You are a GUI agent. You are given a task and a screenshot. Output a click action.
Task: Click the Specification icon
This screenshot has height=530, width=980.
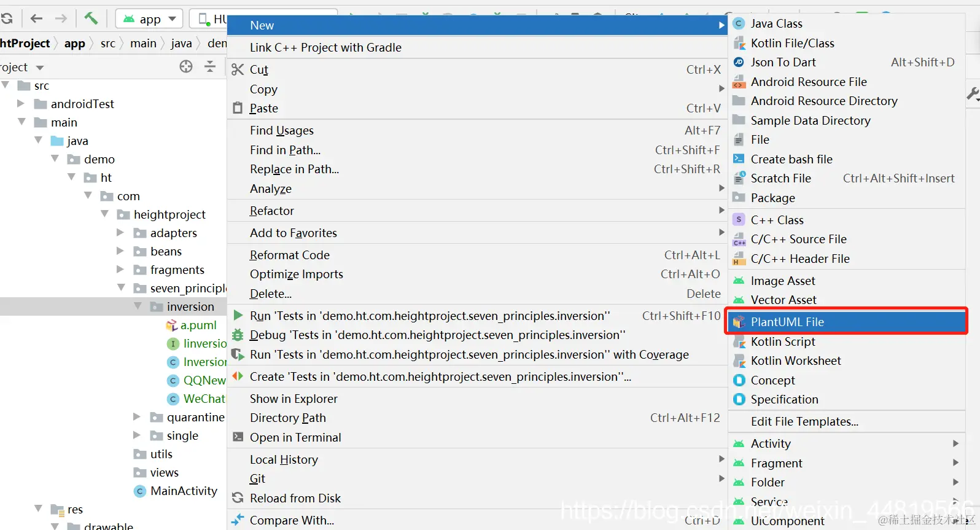[x=739, y=399]
